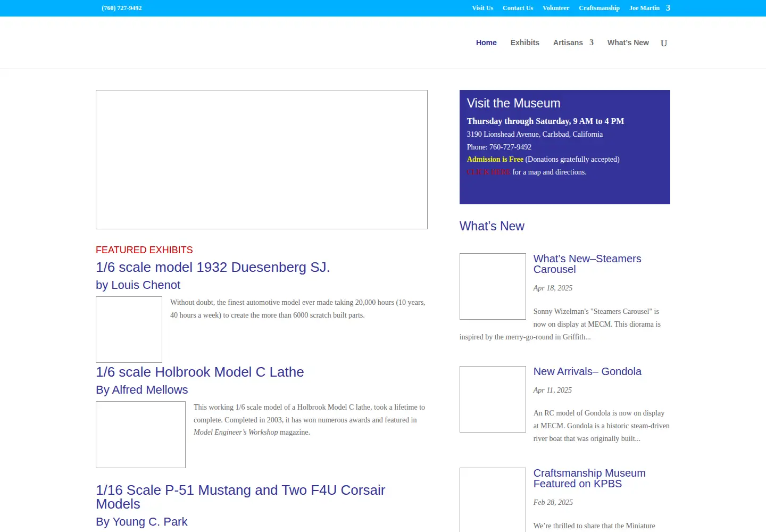
Task: Open the large hero image above Featured Exhibits
Action: pos(262,160)
